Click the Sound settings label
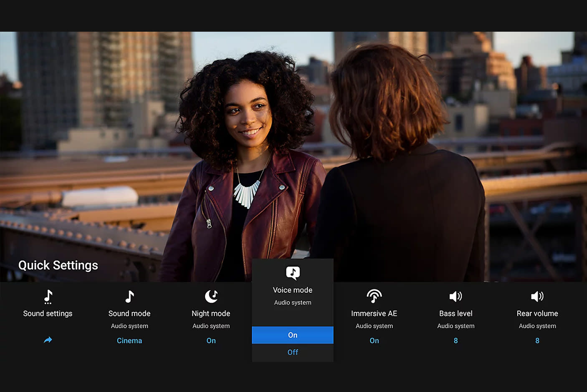The width and height of the screenshot is (587, 392). coord(48,314)
